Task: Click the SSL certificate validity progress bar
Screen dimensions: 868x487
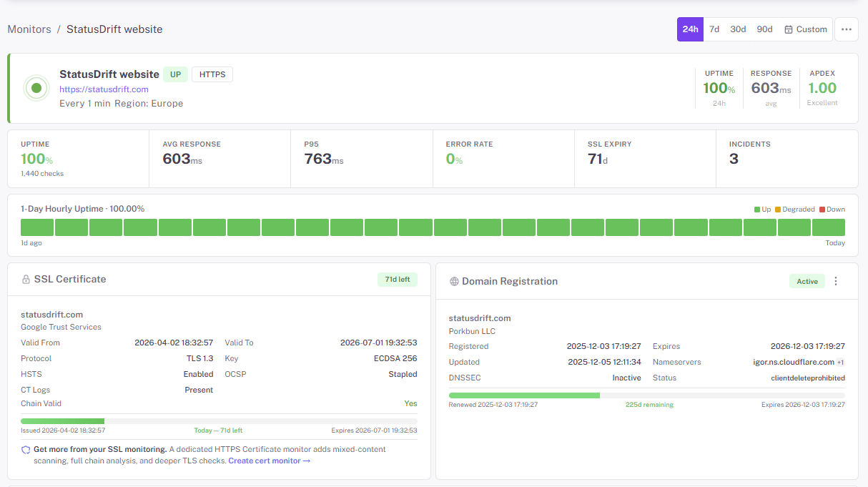Action: (219, 421)
